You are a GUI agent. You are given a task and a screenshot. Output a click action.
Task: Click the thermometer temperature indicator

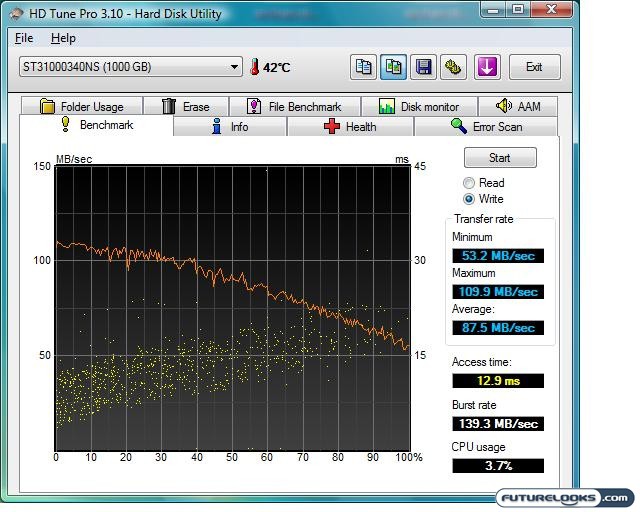coord(255,67)
